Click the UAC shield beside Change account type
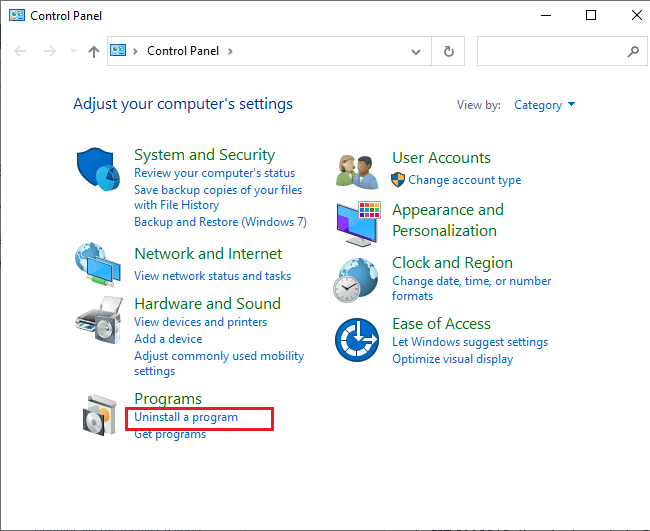This screenshot has width=650, height=531. pyautogui.click(x=398, y=180)
